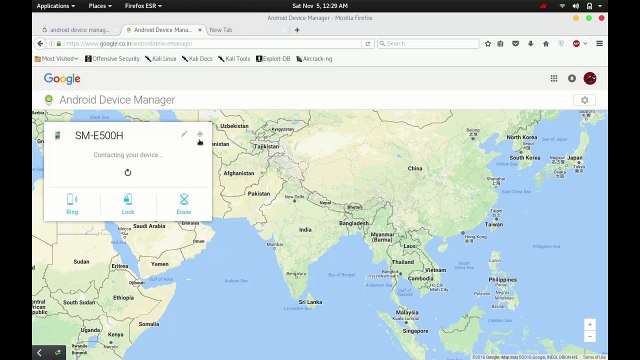640x360 pixels.
Task: Click the Philippines map label
Action: tap(502, 280)
